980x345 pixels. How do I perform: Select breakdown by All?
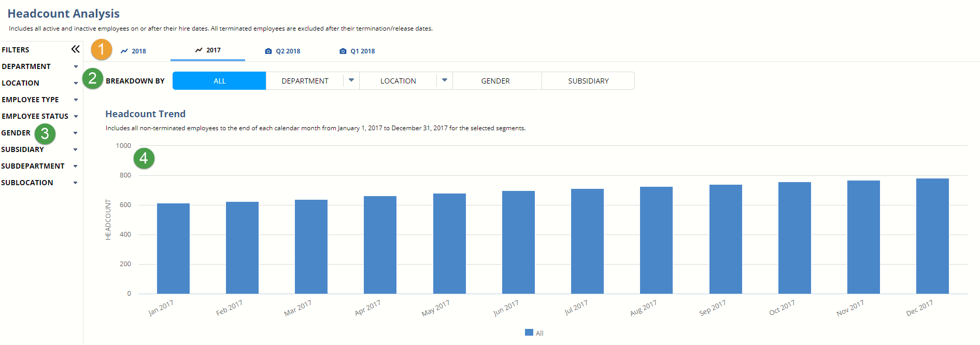[x=219, y=81]
